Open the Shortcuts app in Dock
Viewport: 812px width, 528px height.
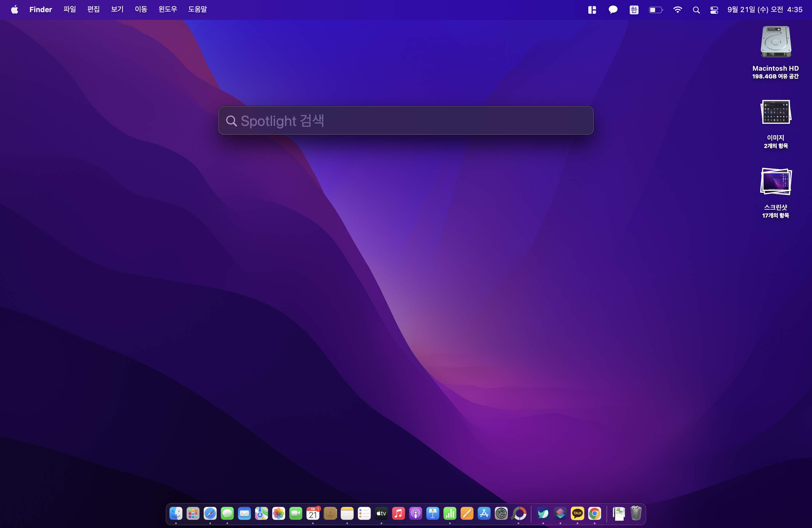pyautogui.click(x=560, y=513)
